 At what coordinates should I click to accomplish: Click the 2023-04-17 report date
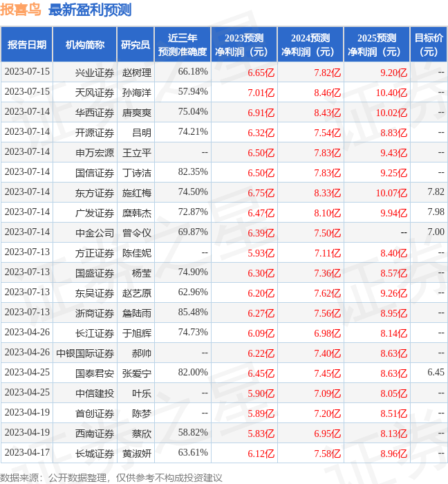tap(27, 453)
